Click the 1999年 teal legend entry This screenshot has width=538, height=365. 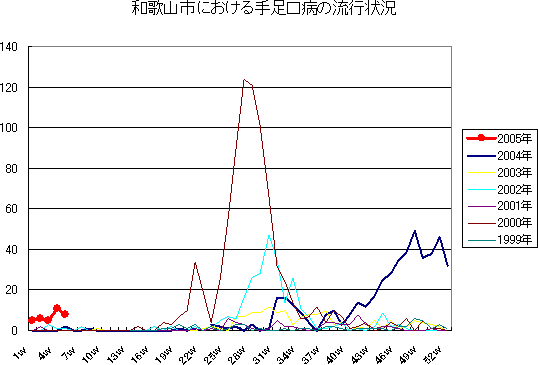pos(499,239)
